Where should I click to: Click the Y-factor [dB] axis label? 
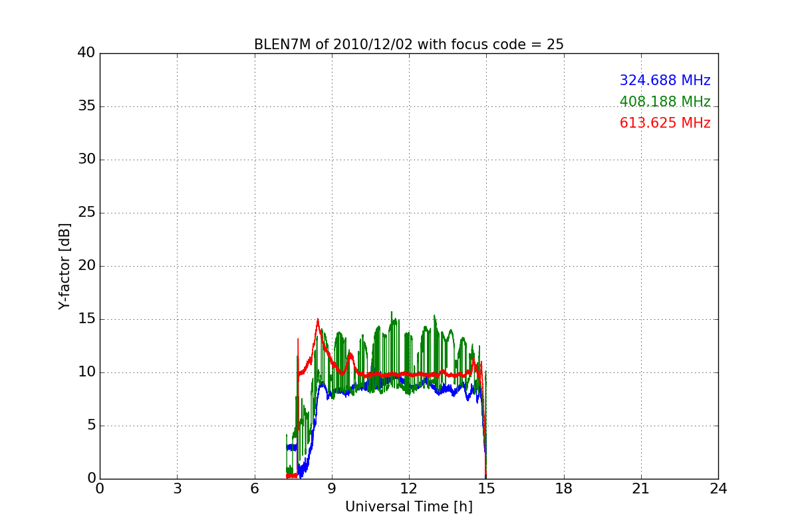(65, 266)
